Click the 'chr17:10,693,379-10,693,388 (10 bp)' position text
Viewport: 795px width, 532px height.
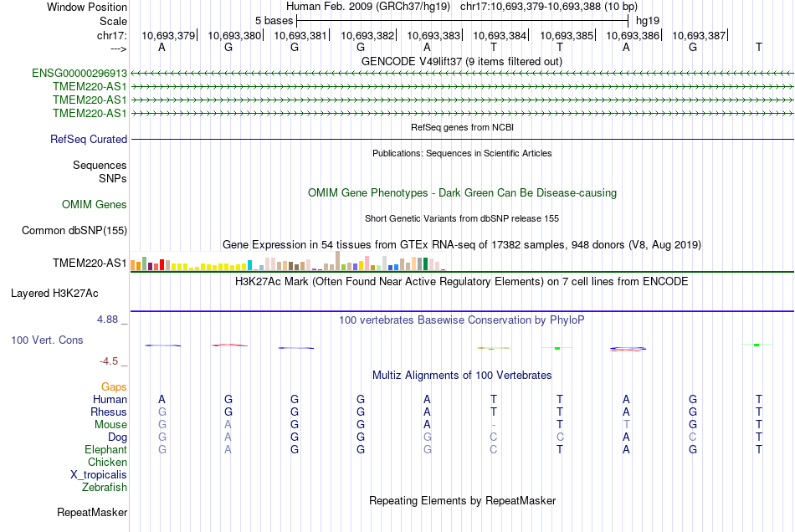(x=549, y=7)
